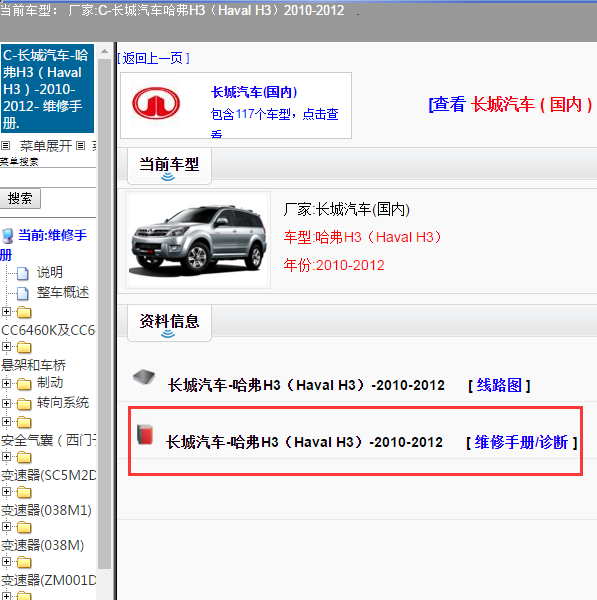Click the 说明 document icon

point(23,273)
